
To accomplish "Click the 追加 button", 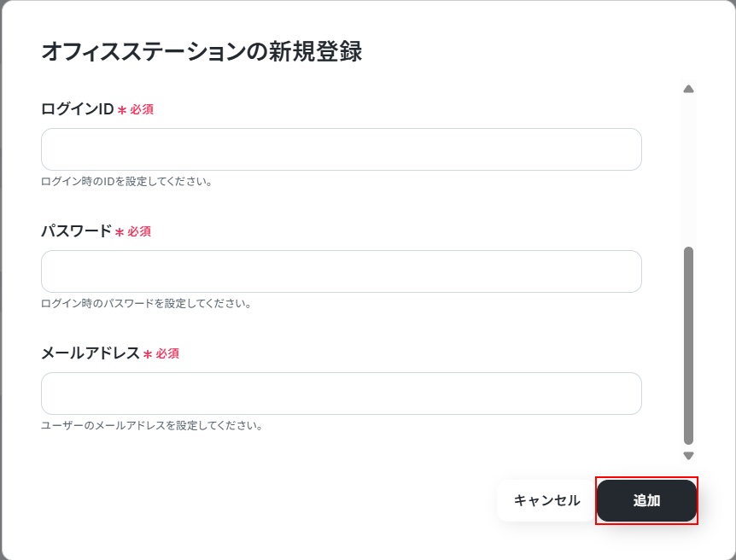I will [x=646, y=500].
